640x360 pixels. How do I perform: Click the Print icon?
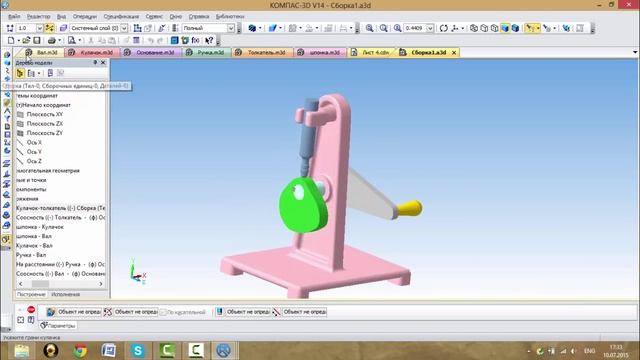[51, 40]
